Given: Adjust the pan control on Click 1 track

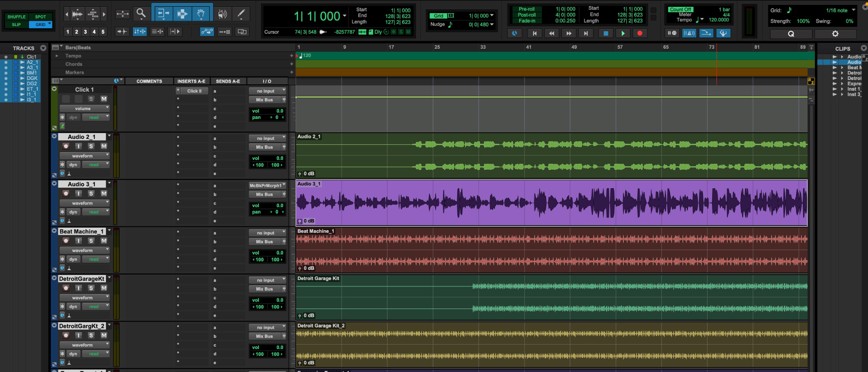Looking at the screenshot, I should click(x=267, y=117).
